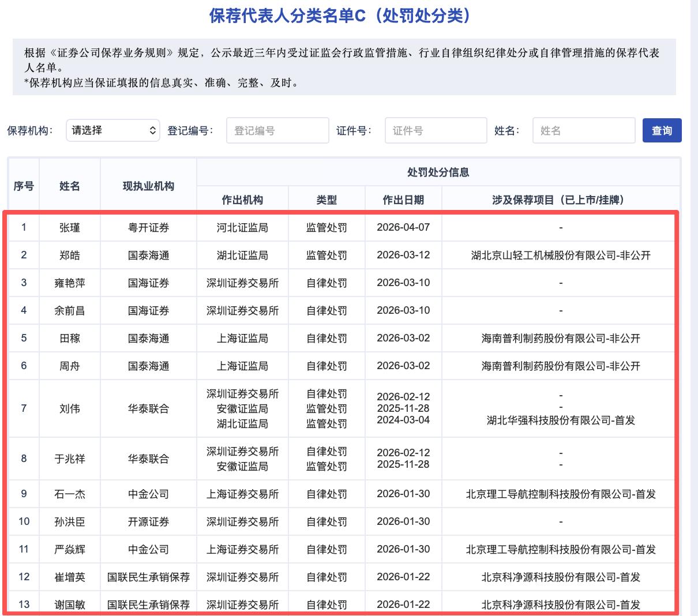
Task: Click the name 孙洪臣
Action: click(x=70, y=522)
